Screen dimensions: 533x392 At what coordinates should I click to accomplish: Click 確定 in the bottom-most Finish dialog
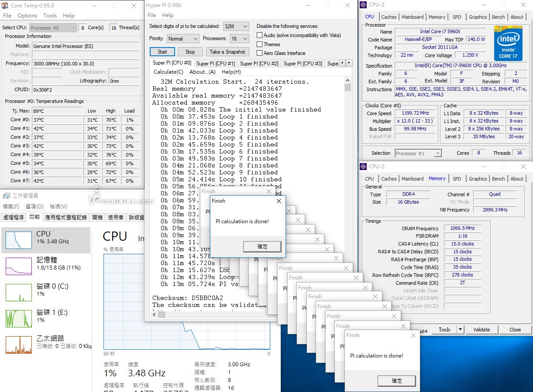click(397, 381)
